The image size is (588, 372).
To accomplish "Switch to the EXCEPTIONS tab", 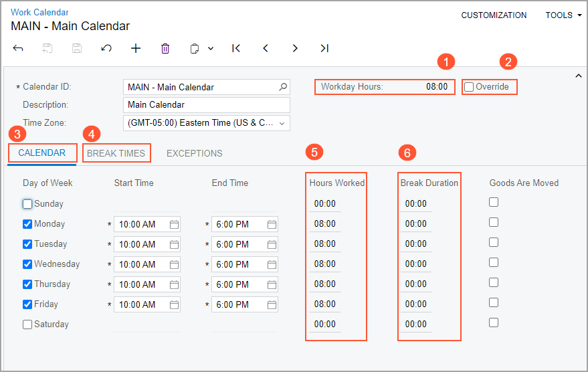I will pos(194,153).
